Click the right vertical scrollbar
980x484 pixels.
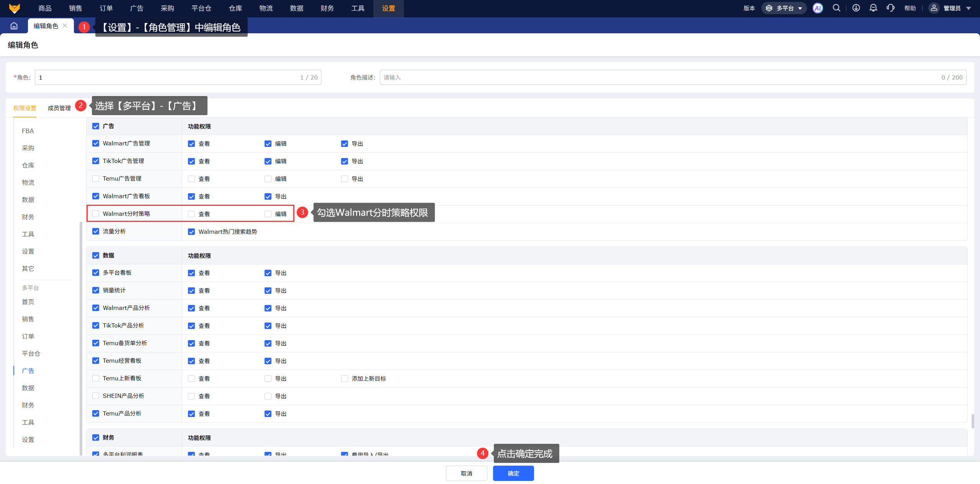coord(973,421)
